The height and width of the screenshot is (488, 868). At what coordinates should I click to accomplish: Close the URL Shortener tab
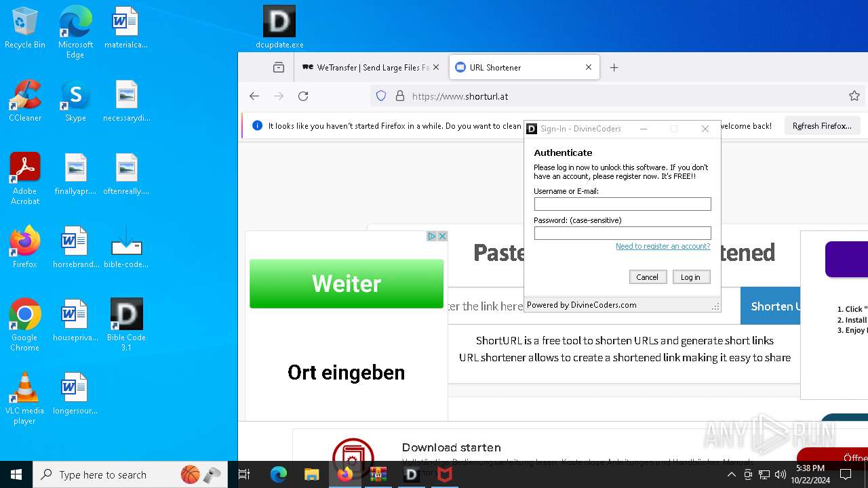pos(589,68)
